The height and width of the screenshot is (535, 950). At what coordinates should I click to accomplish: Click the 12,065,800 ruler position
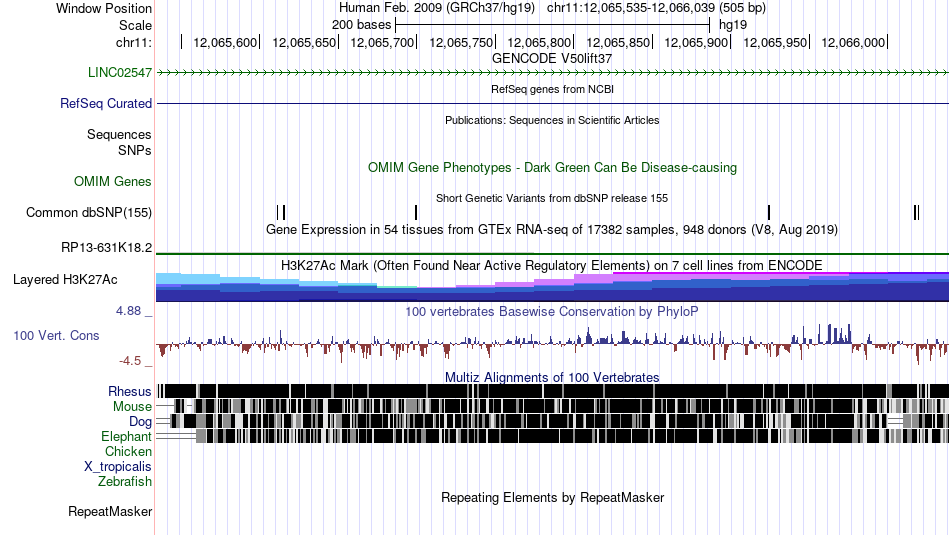tap(539, 42)
